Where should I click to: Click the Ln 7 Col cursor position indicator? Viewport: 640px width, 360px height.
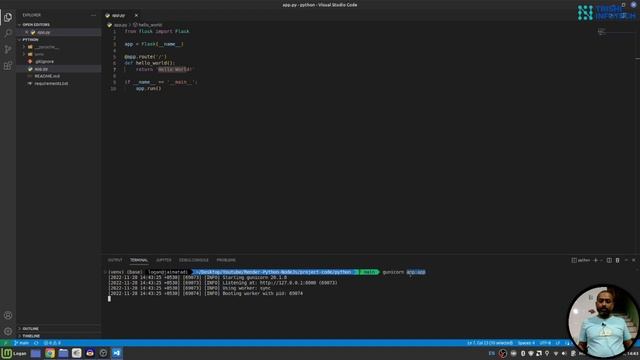pos(490,343)
